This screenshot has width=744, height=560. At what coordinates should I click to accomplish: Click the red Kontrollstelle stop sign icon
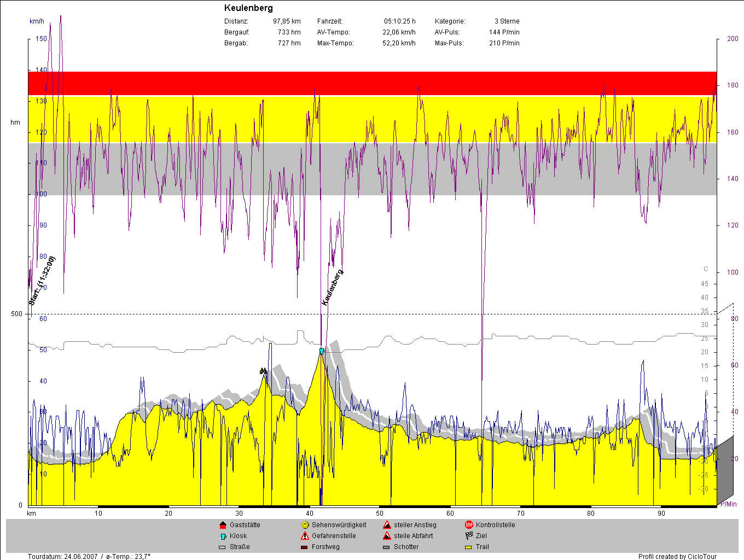coord(469,525)
